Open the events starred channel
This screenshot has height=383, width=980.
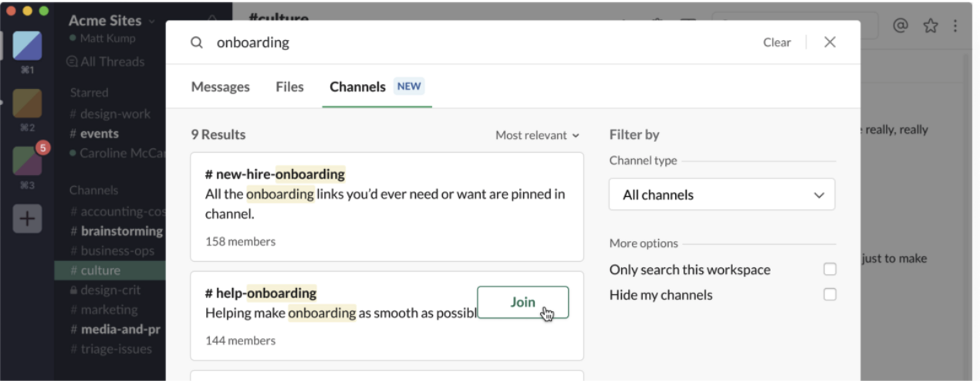pyautogui.click(x=94, y=134)
